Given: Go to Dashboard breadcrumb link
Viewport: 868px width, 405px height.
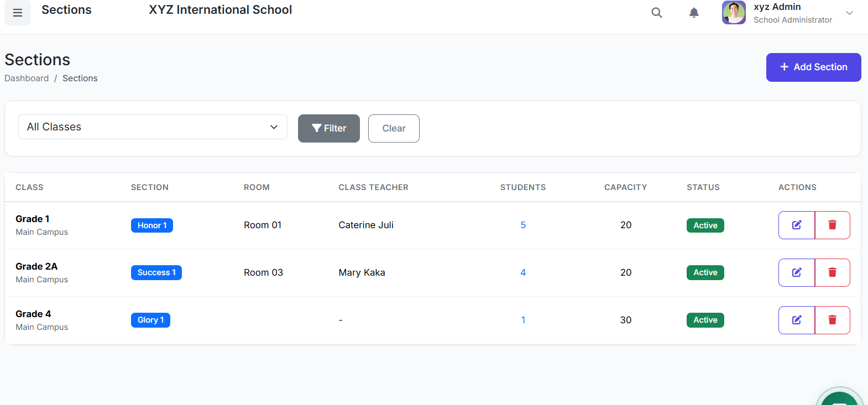Looking at the screenshot, I should pos(27,78).
